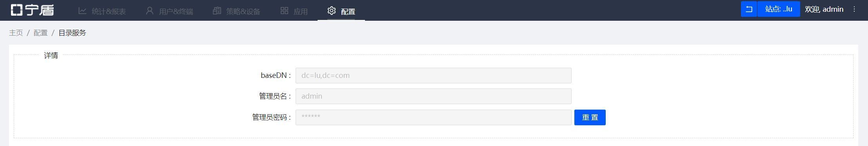868x146 pixels.
Task: Click the grid icon beside 应用
Action: pos(284,11)
